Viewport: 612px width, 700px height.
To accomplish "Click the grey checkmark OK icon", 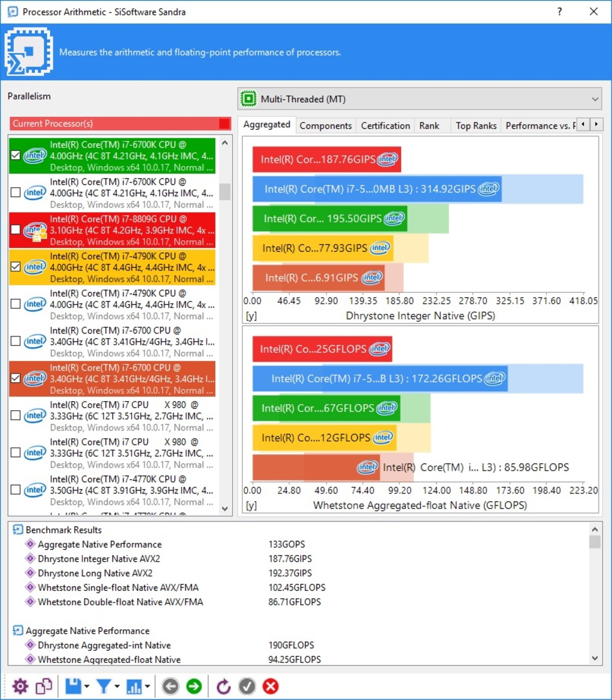I will pos(247,686).
